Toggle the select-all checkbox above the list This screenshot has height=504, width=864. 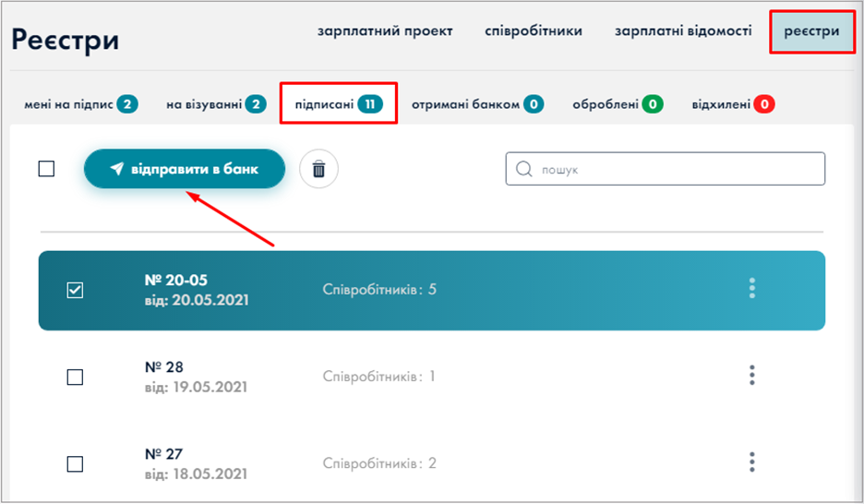46,169
